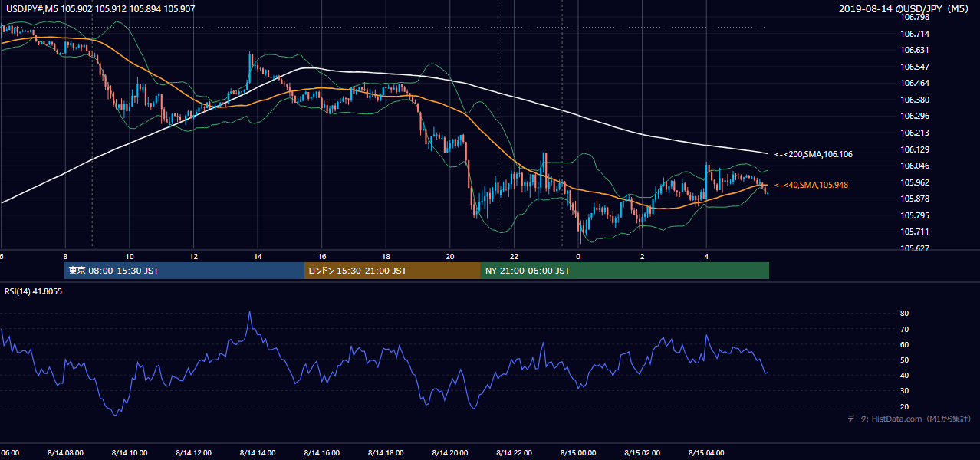This screenshot has width=980, height=460.
Task: Click the 106.714 price axis label
Action: (915, 34)
